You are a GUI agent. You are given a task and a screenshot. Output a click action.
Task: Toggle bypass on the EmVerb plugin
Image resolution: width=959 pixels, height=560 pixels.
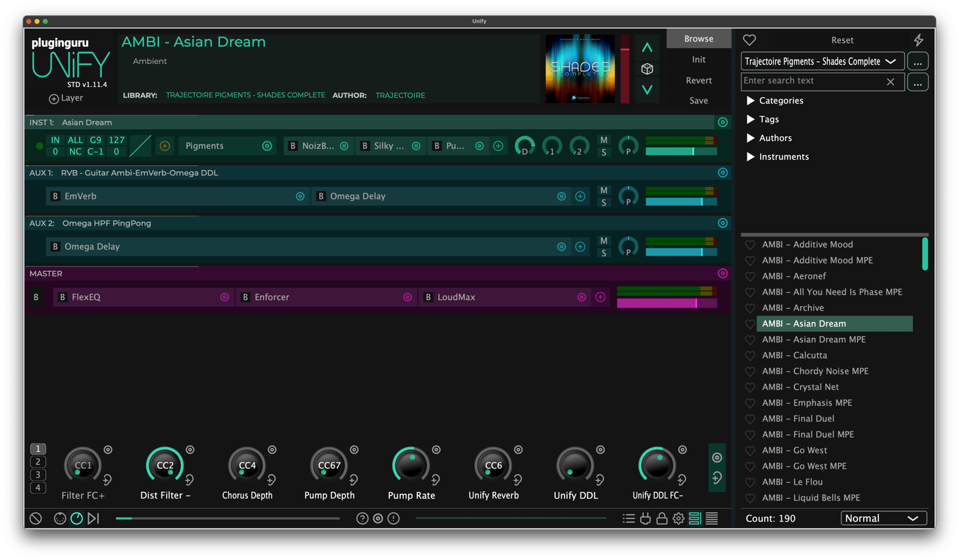click(x=56, y=196)
